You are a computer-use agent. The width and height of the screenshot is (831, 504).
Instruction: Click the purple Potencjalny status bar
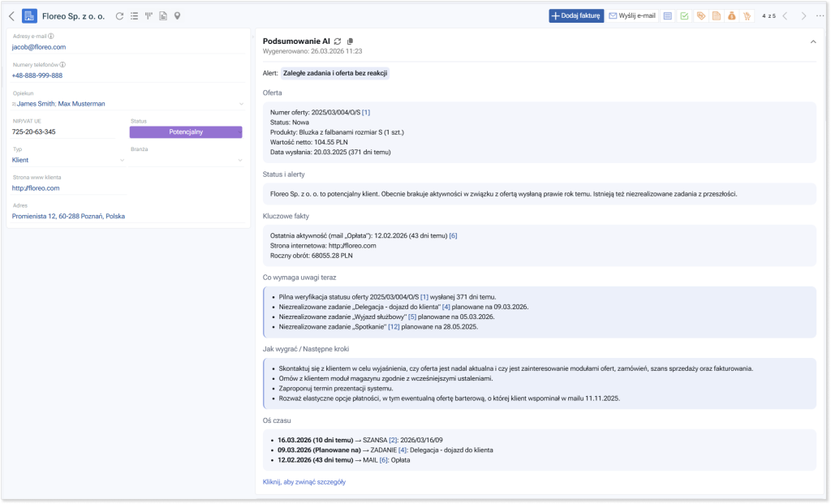[x=186, y=131]
